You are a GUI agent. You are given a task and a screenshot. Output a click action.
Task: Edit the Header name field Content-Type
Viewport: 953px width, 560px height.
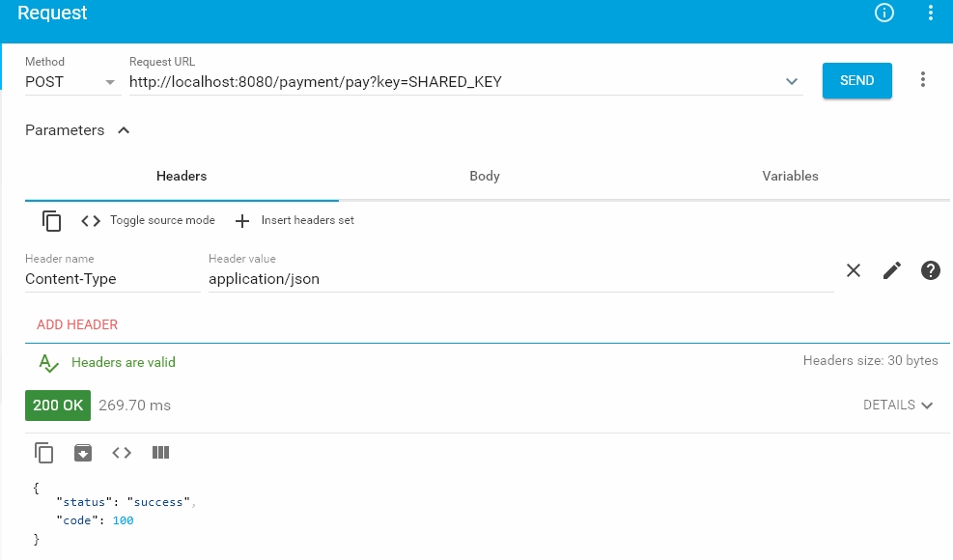112,279
